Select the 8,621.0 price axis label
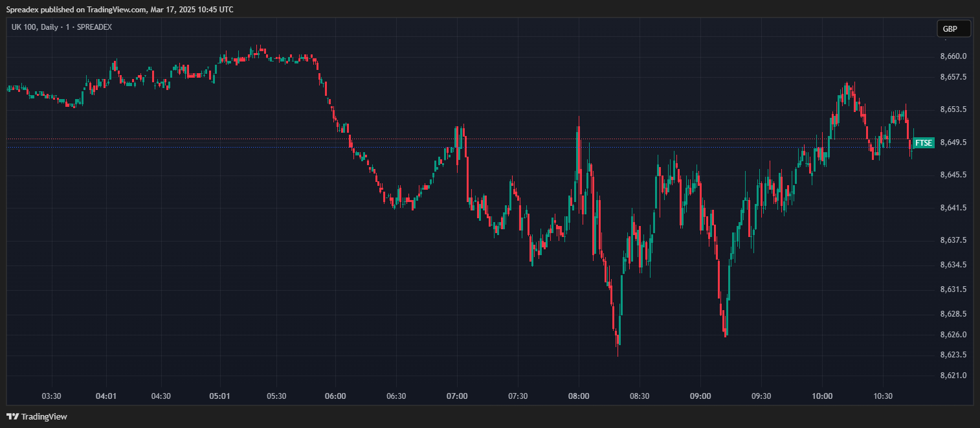 pyautogui.click(x=953, y=376)
